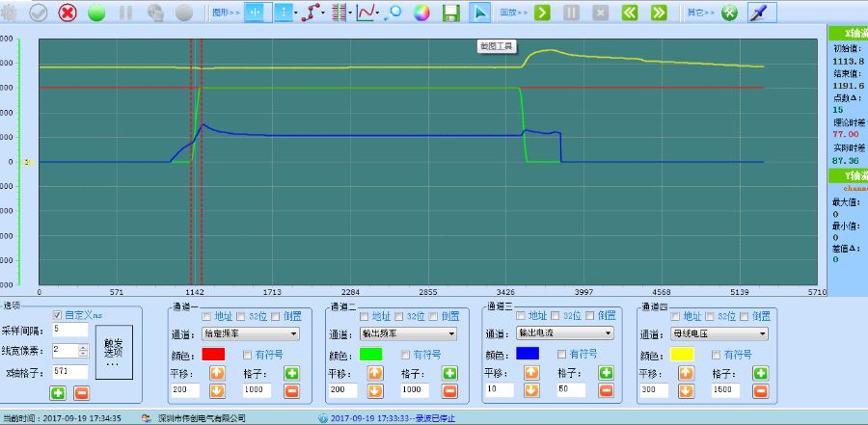868x425 pixels.
Task: Click the yellow color swatch of channel four
Action: (x=683, y=354)
